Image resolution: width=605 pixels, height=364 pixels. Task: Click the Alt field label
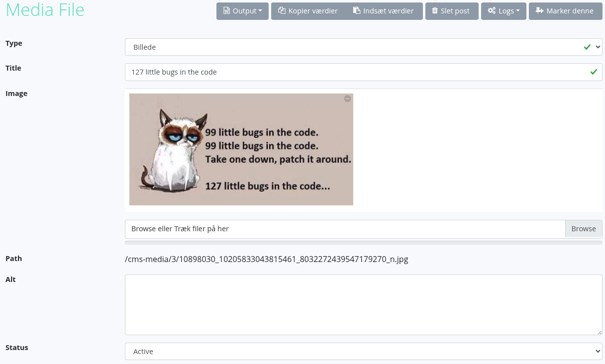pyautogui.click(x=10, y=279)
